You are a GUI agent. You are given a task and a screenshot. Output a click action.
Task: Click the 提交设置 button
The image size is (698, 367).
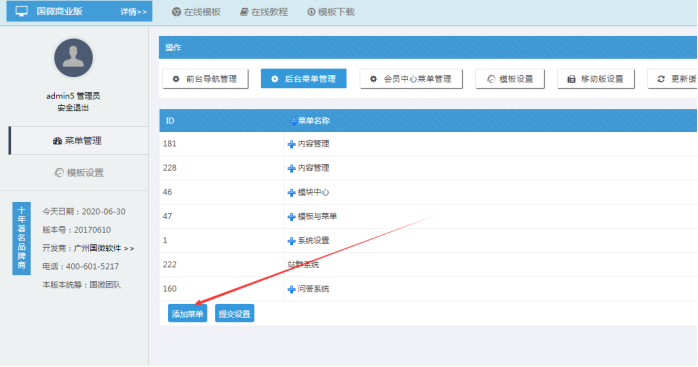click(235, 314)
